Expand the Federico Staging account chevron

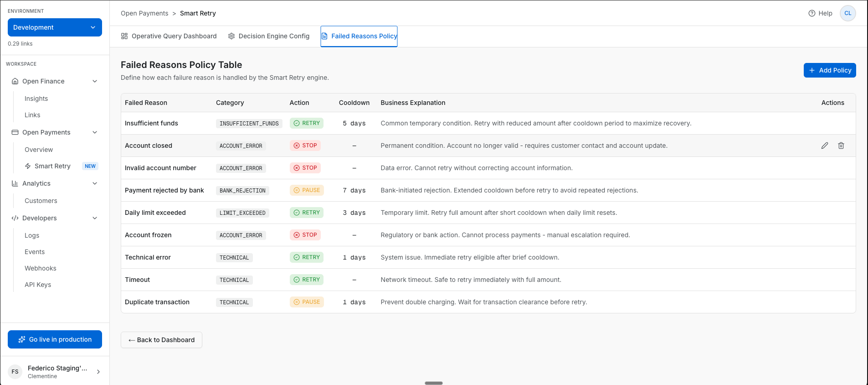tap(98, 372)
